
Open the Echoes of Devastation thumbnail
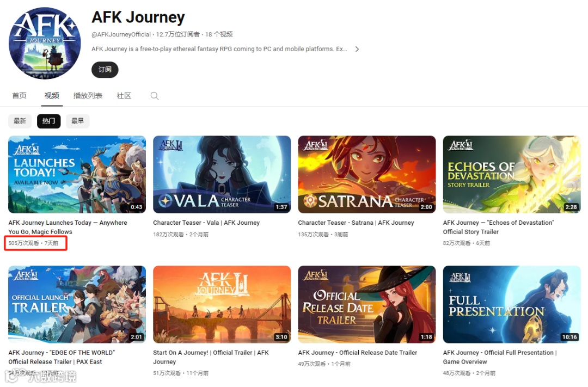512,174
